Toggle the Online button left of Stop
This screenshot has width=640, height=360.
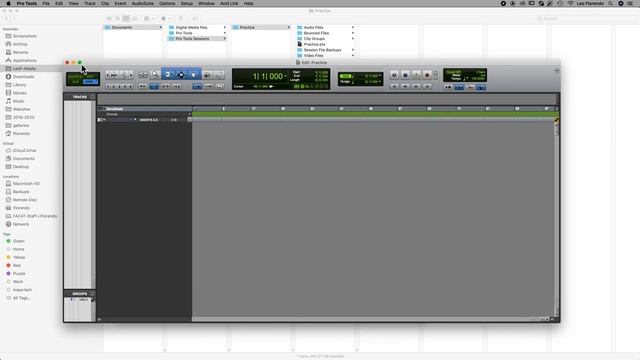tap(394, 75)
